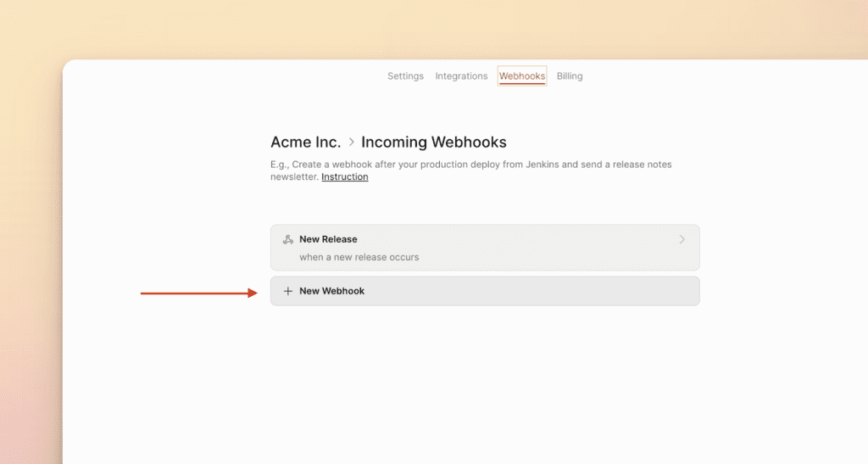Image resolution: width=868 pixels, height=464 pixels.
Task: Expand New Release using right chevron
Action: pos(682,240)
